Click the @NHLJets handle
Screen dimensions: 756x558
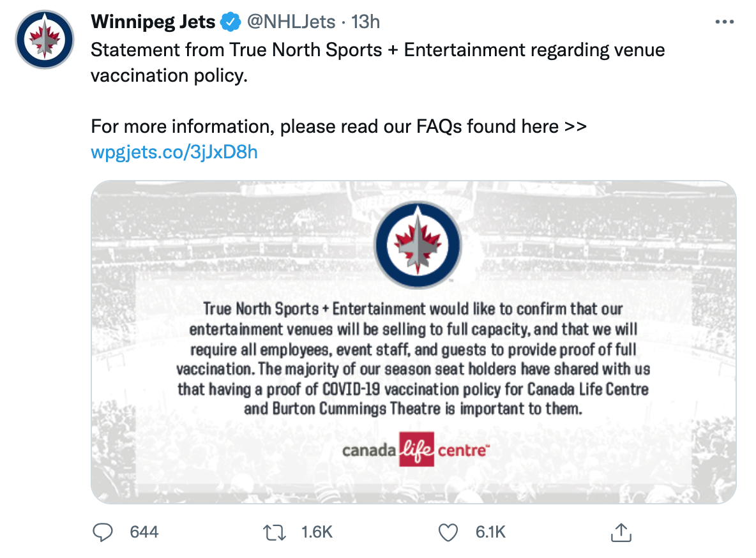coord(291,22)
